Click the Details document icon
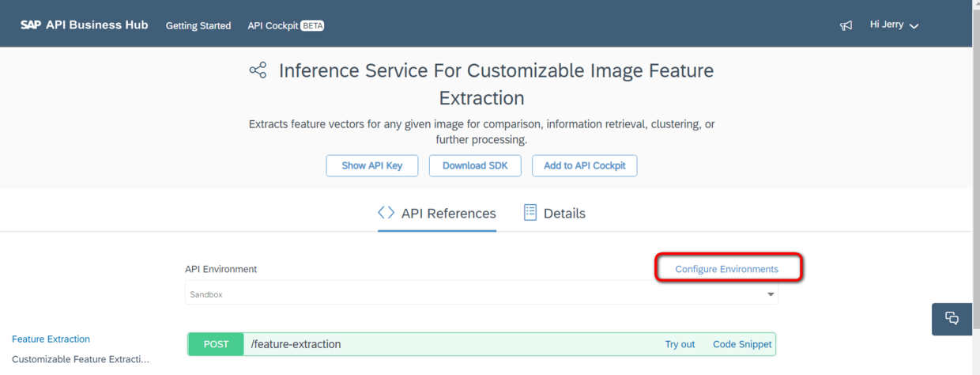The image size is (980, 375). [x=530, y=213]
